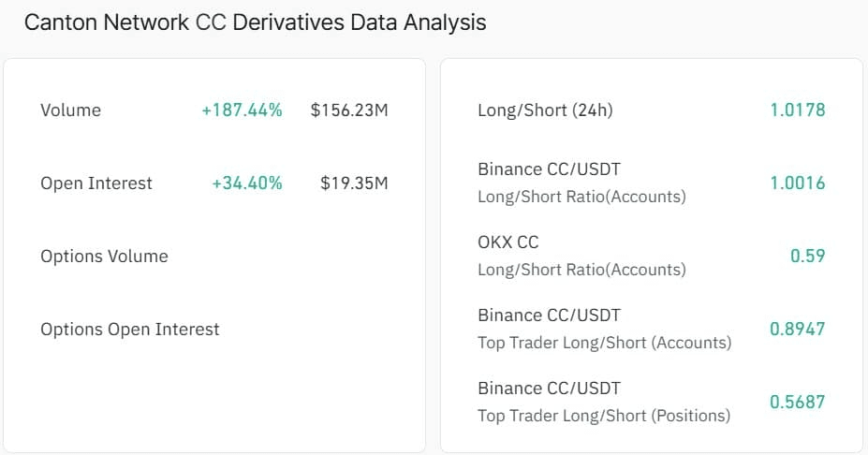Click the Canton Network CC Derivatives title
This screenshot has height=455, width=868.
(x=255, y=22)
